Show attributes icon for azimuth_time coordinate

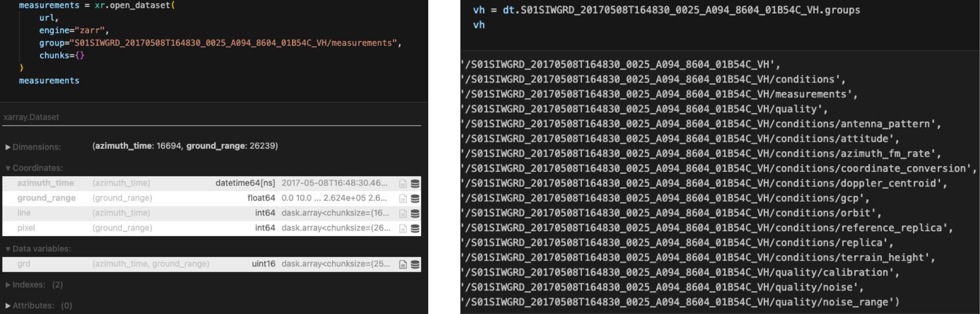[x=403, y=183]
